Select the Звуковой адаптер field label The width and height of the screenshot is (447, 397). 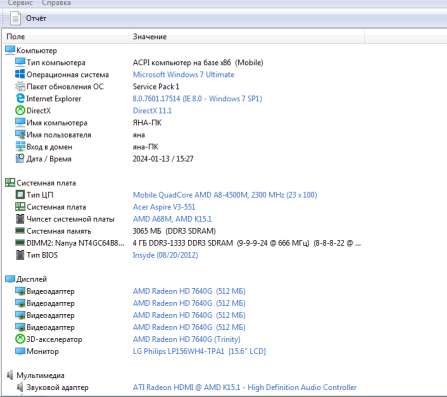coord(57,387)
